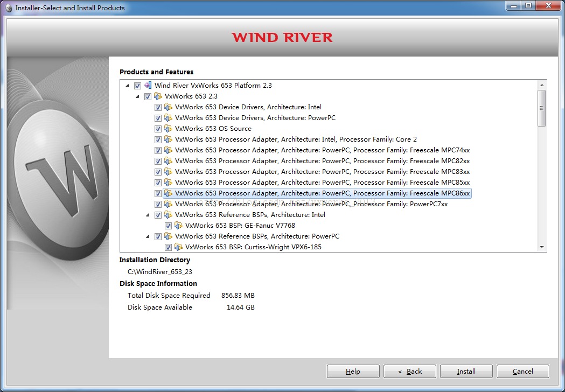Image resolution: width=565 pixels, height=392 pixels.
Task: Click the icon next to VxWorks 653 OS Source
Action: pyautogui.click(x=168, y=129)
